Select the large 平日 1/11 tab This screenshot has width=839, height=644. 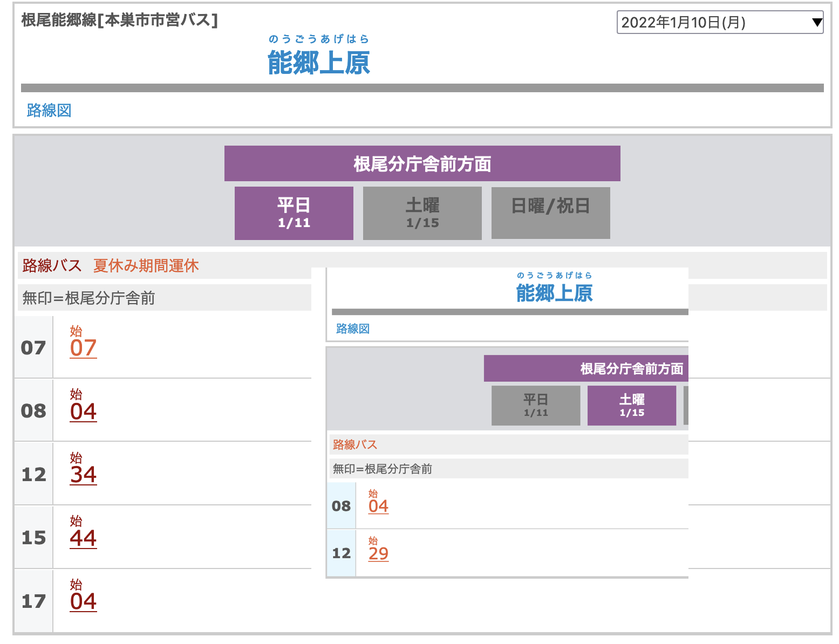coord(294,213)
